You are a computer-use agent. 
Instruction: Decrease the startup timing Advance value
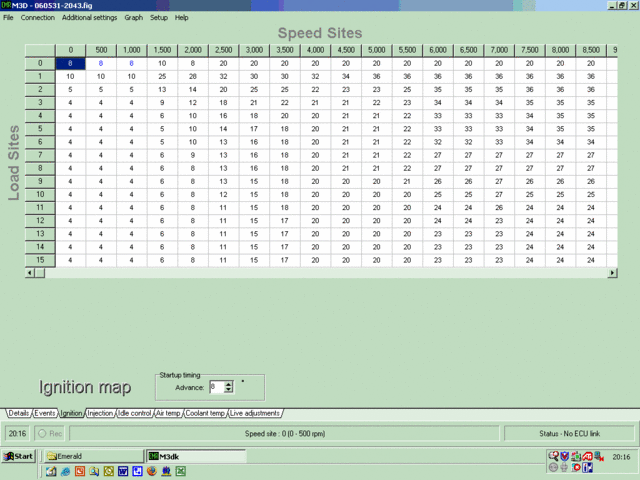click(x=229, y=390)
